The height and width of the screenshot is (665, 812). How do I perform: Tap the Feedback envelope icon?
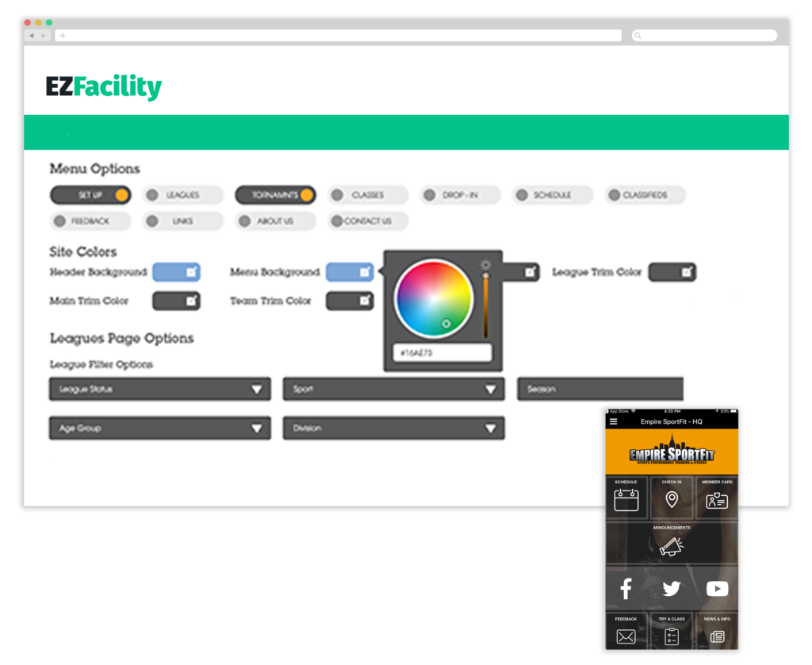click(x=626, y=635)
